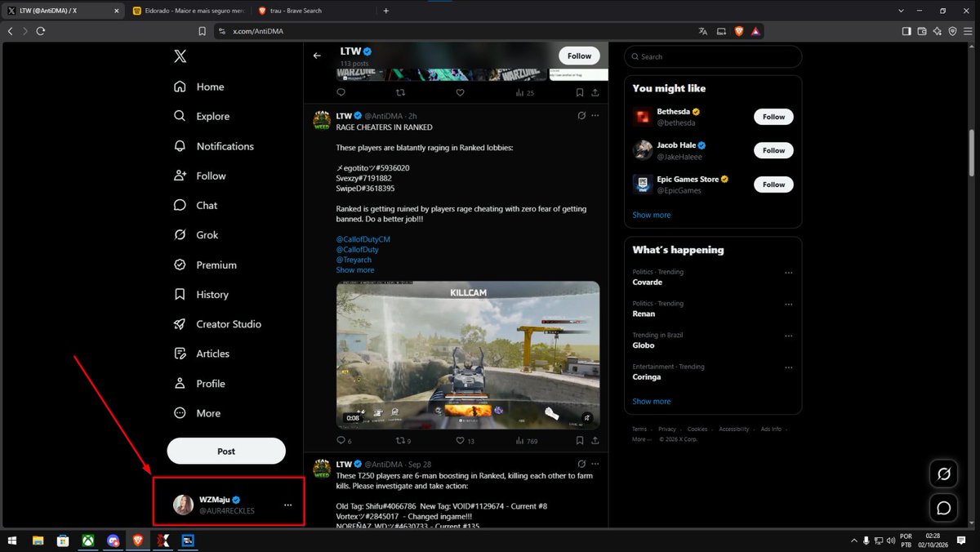Reply to the Rage Cheaters post
The height and width of the screenshot is (552, 980).
click(x=341, y=440)
